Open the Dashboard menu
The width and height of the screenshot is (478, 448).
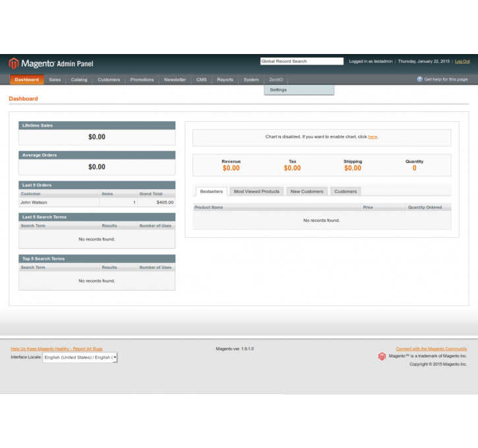pos(27,80)
